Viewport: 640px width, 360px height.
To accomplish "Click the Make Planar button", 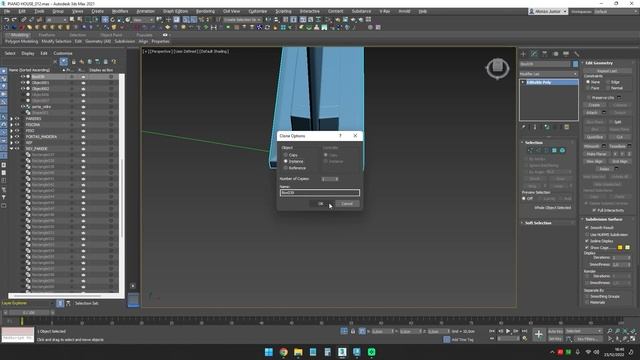I will pyautogui.click(x=596, y=154).
